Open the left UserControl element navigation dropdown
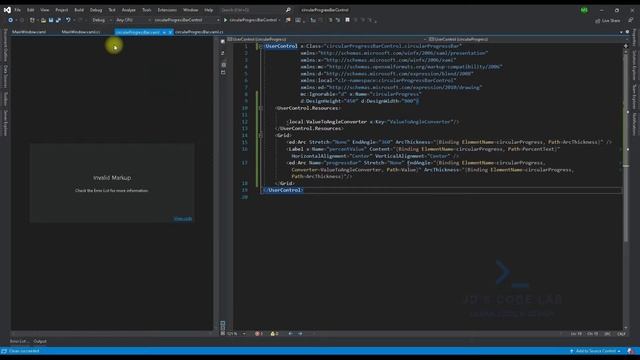 click(x=326, y=39)
